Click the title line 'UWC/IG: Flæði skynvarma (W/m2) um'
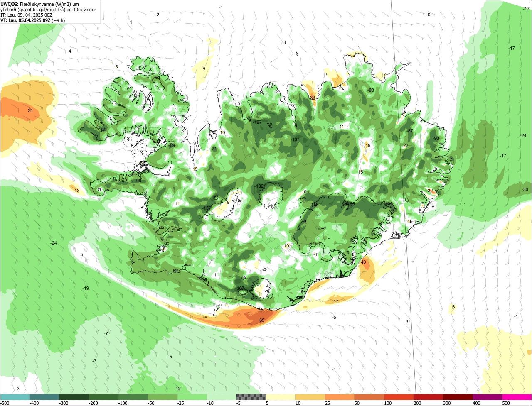 pyautogui.click(x=40, y=4)
